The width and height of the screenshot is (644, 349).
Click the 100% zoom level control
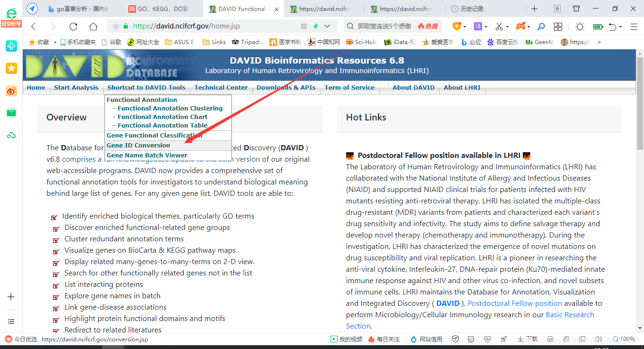[x=624, y=339]
